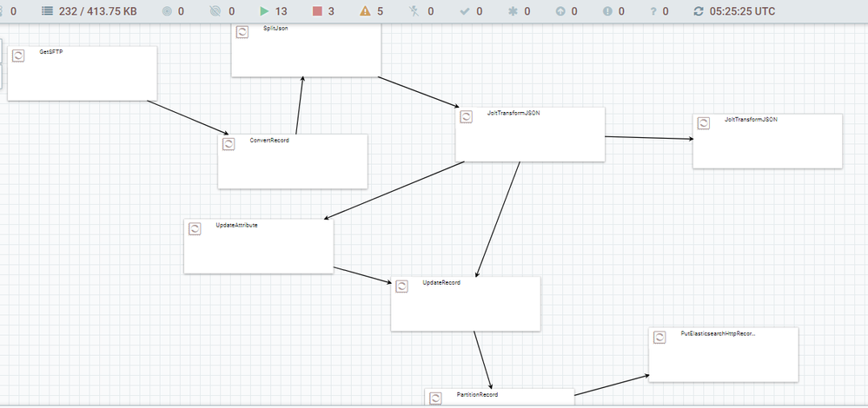Click the PartitionRecord processor icon

pos(435,398)
